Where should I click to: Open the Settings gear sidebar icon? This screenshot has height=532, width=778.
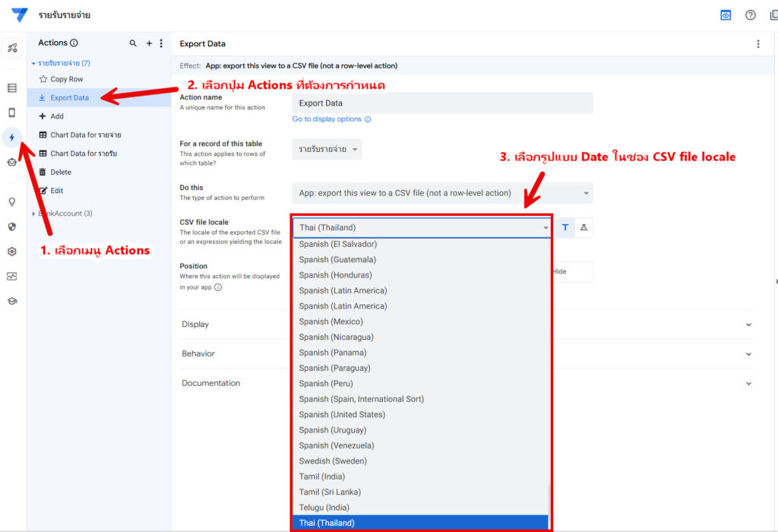[12, 251]
